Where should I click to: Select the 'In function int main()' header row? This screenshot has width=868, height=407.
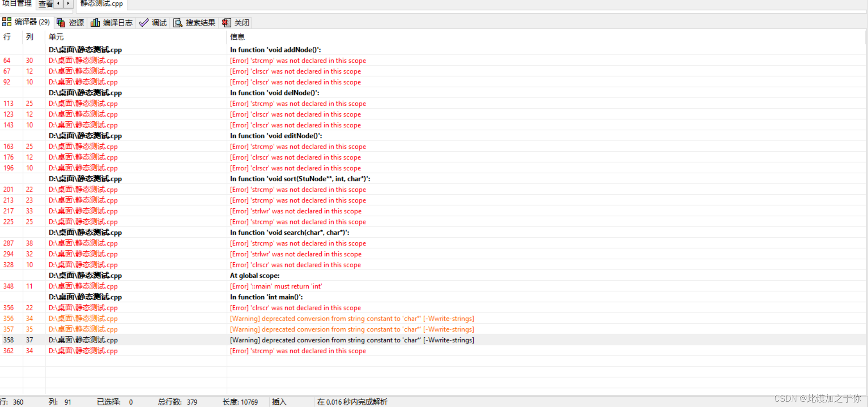click(433, 297)
